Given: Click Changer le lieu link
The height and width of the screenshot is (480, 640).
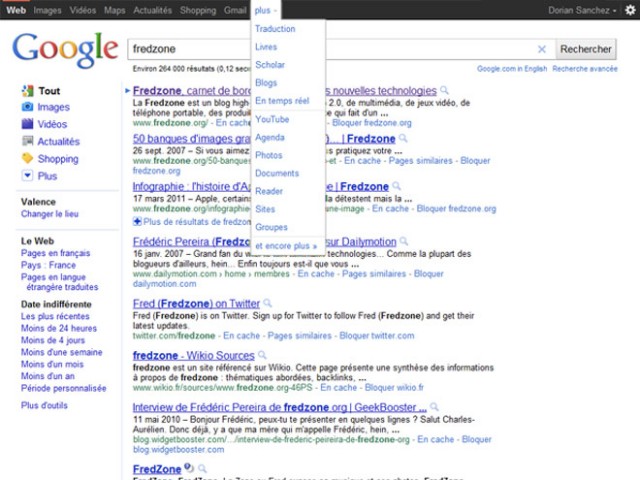Looking at the screenshot, I should pyautogui.click(x=50, y=214).
